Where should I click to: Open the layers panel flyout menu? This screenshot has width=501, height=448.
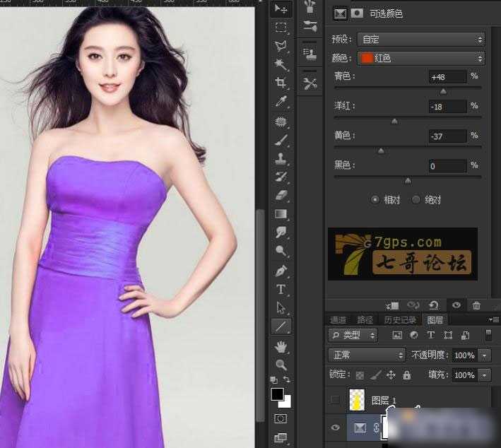pos(494,319)
